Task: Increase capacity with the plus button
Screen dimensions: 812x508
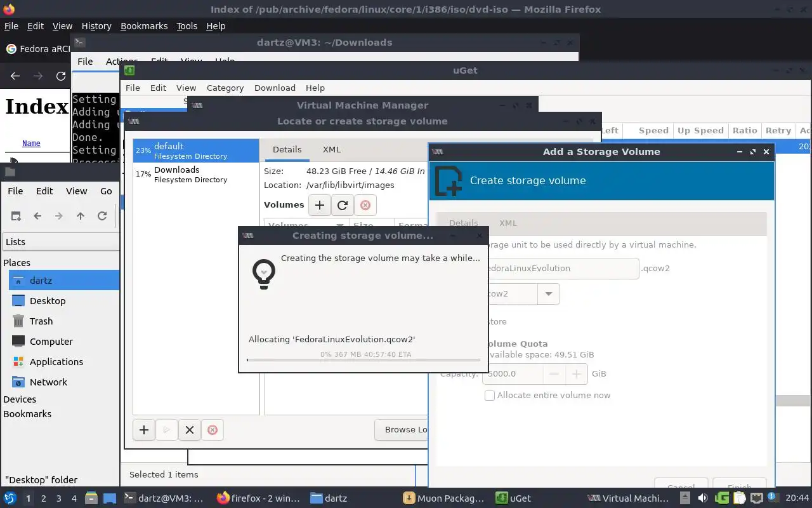Action: (x=576, y=374)
